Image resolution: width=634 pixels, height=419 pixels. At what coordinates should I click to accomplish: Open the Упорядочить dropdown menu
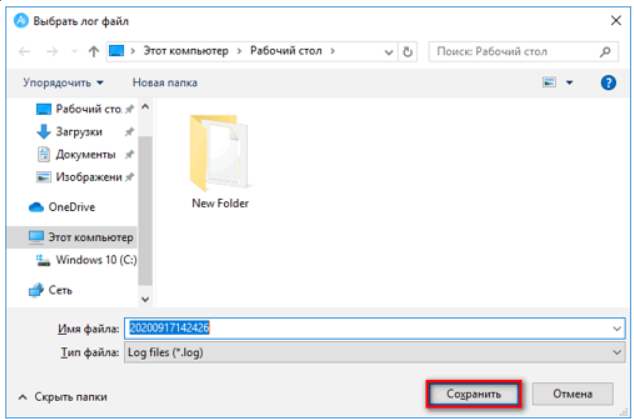point(64,82)
